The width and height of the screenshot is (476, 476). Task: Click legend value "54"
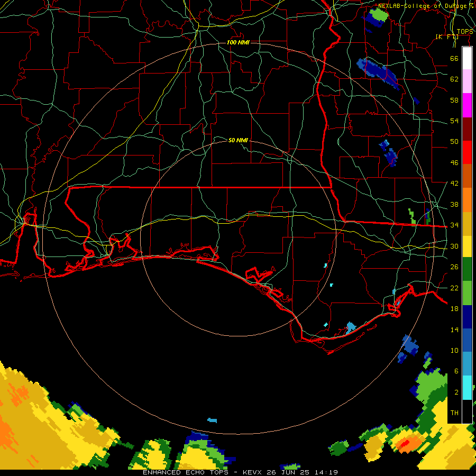[454, 121]
